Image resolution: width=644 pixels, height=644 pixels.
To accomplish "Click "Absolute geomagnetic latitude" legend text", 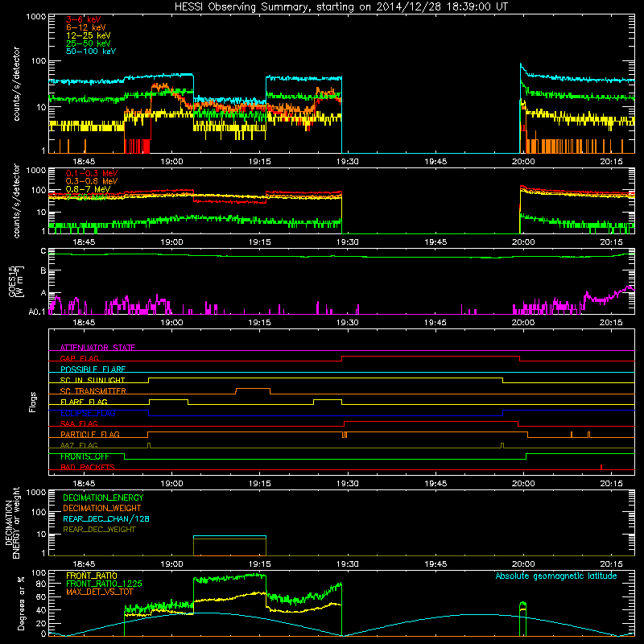I will pyautogui.click(x=556, y=576).
